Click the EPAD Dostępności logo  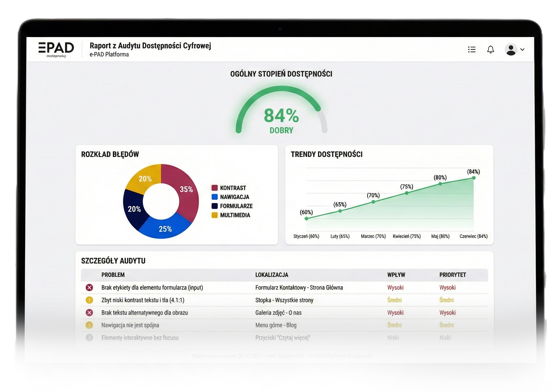(x=56, y=49)
